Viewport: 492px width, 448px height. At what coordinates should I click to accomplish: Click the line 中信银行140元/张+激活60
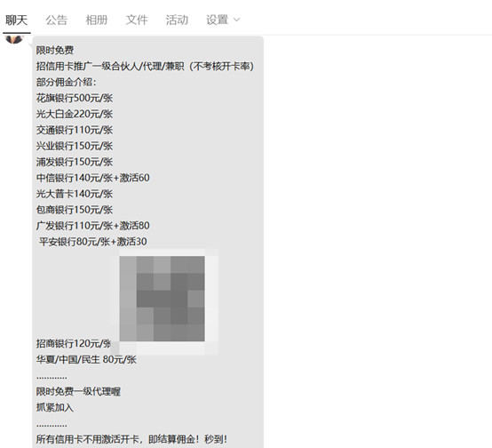[x=93, y=178]
